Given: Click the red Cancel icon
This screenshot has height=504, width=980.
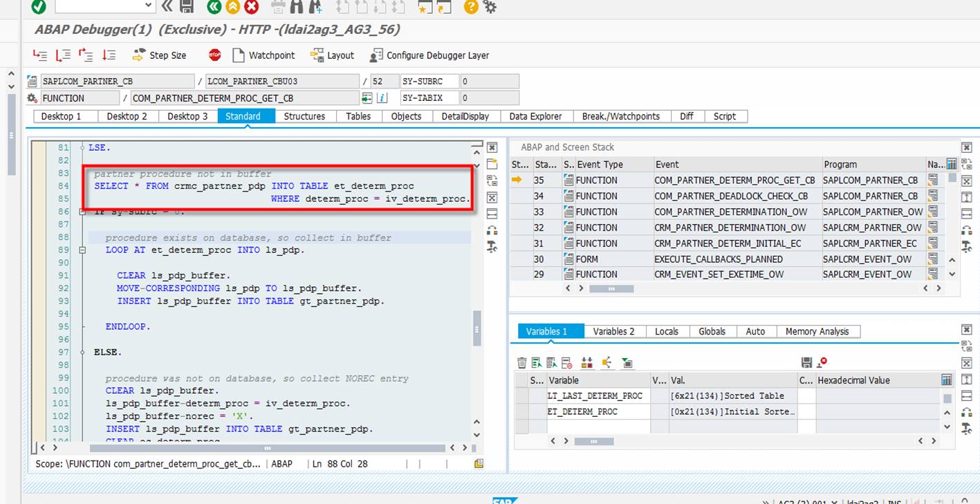Looking at the screenshot, I should pos(252,7).
